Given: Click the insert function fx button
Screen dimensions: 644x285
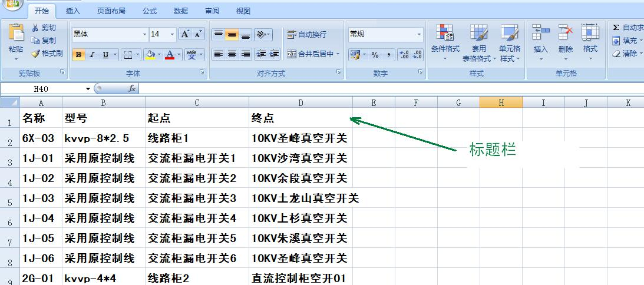Looking at the screenshot, I should click(x=132, y=89).
